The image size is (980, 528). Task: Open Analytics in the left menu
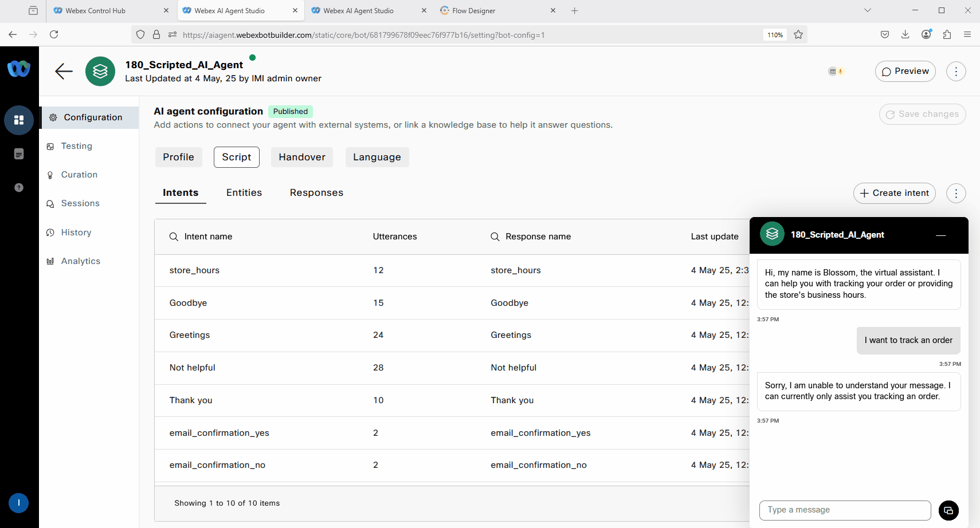pos(80,261)
